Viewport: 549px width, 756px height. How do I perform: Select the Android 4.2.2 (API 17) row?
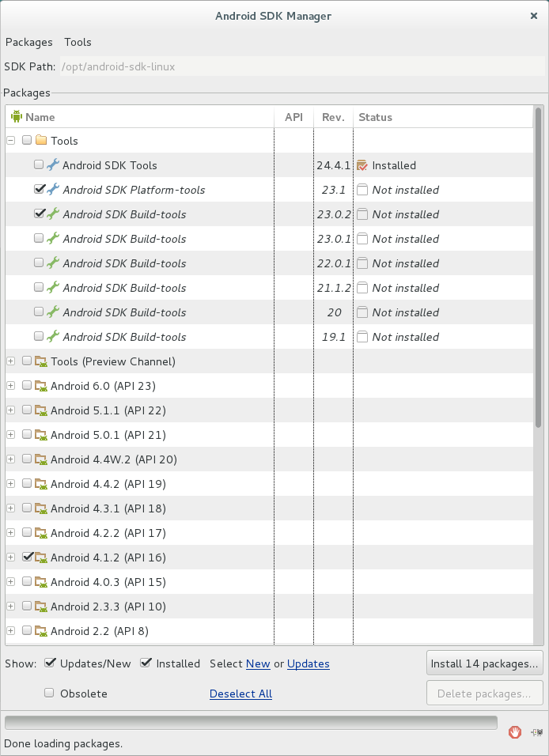point(270,533)
